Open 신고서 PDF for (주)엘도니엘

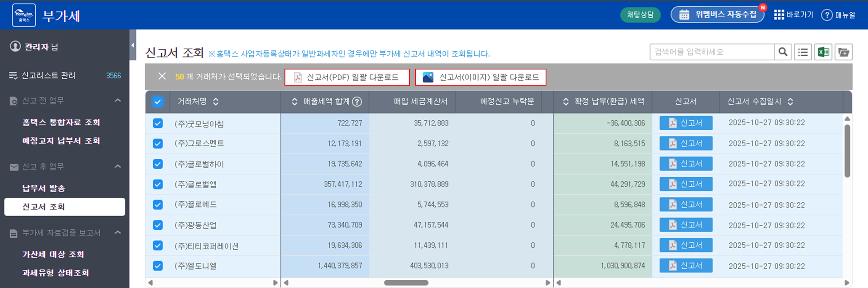(686, 266)
